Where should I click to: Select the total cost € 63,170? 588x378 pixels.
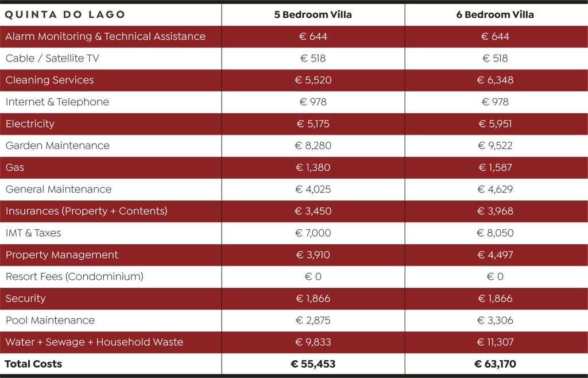pyautogui.click(x=495, y=364)
